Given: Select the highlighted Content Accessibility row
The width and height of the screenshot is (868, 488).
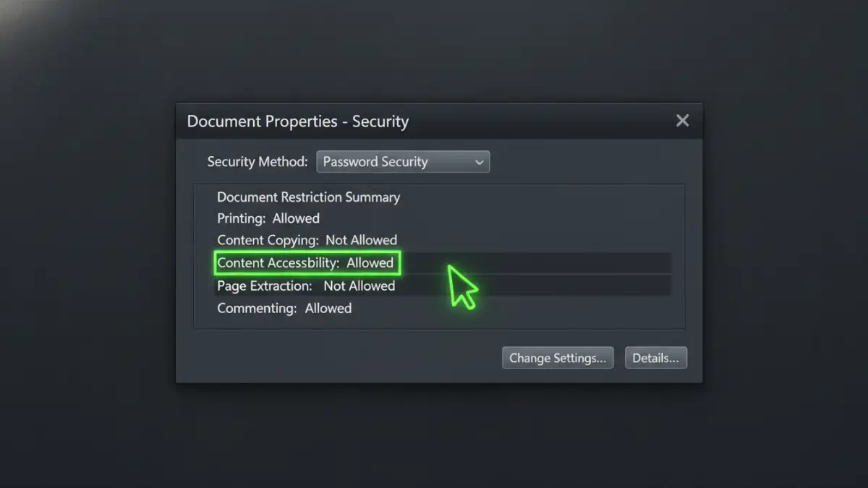Looking at the screenshot, I should click(307, 262).
